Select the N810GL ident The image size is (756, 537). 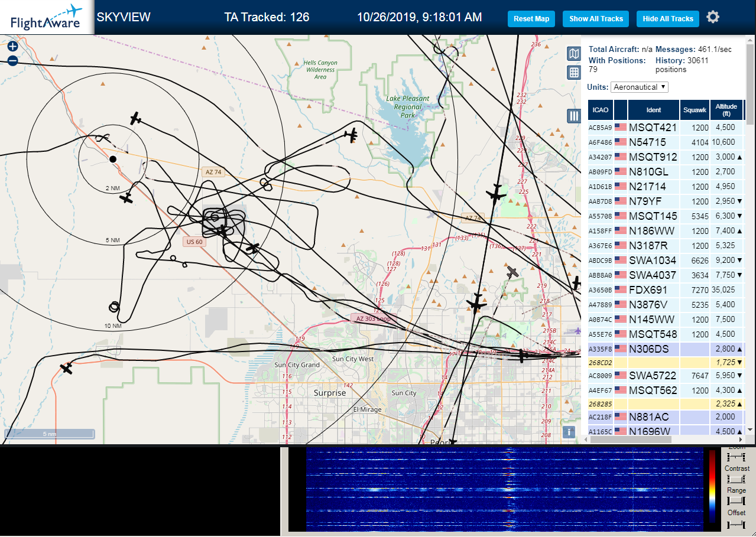(x=649, y=171)
